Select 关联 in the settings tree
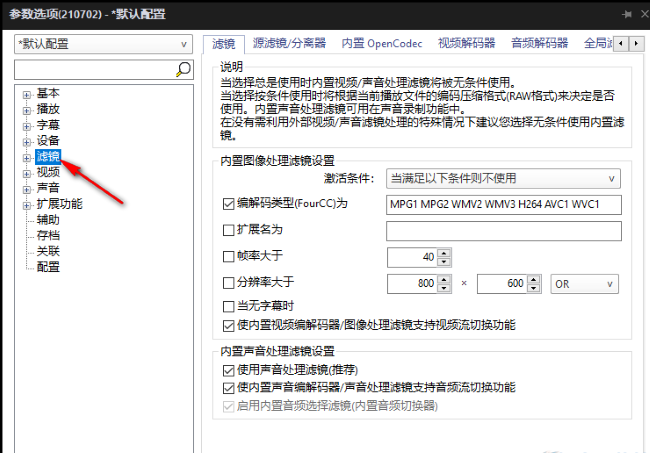The image size is (650, 453). click(x=48, y=251)
